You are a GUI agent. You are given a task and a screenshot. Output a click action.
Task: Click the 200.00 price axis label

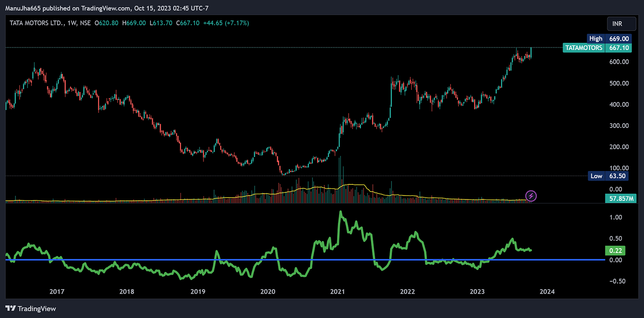[x=618, y=147]
